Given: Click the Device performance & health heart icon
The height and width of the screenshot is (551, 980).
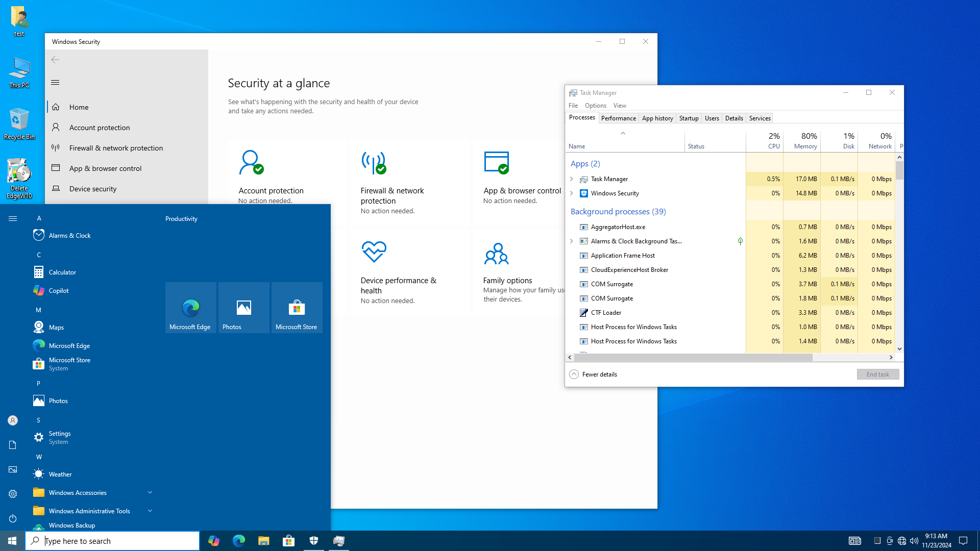Looking at the screenshot, I should pos(374,252).
